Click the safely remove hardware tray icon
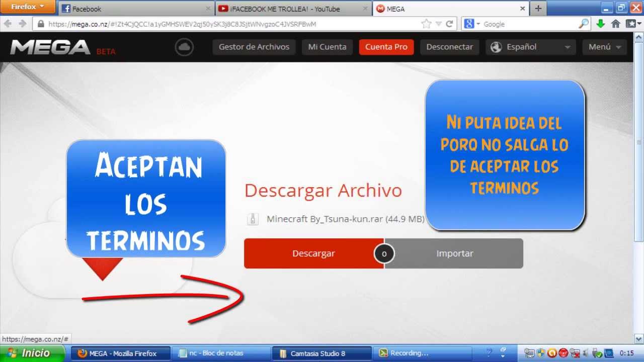The height and width of the screenshot is (362, 644). pos(597,353)
